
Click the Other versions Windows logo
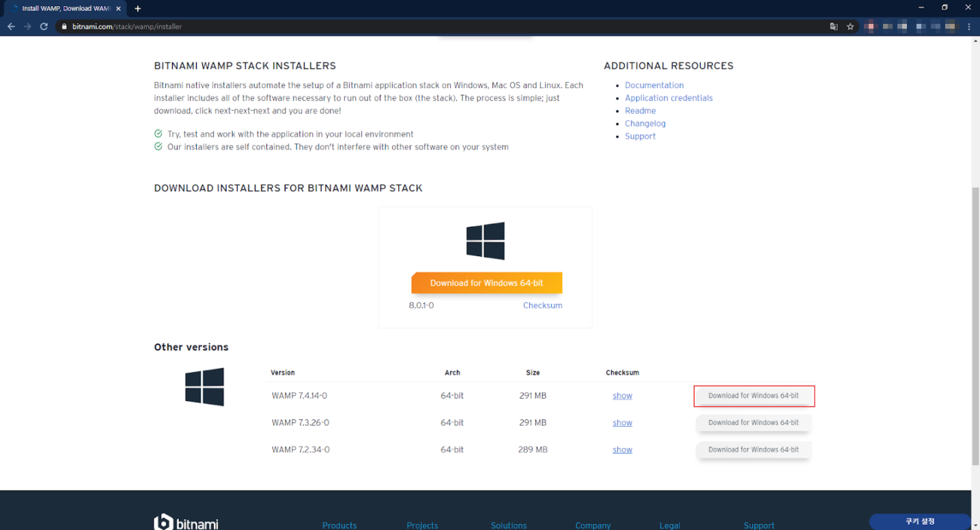(x=205, y=387)
